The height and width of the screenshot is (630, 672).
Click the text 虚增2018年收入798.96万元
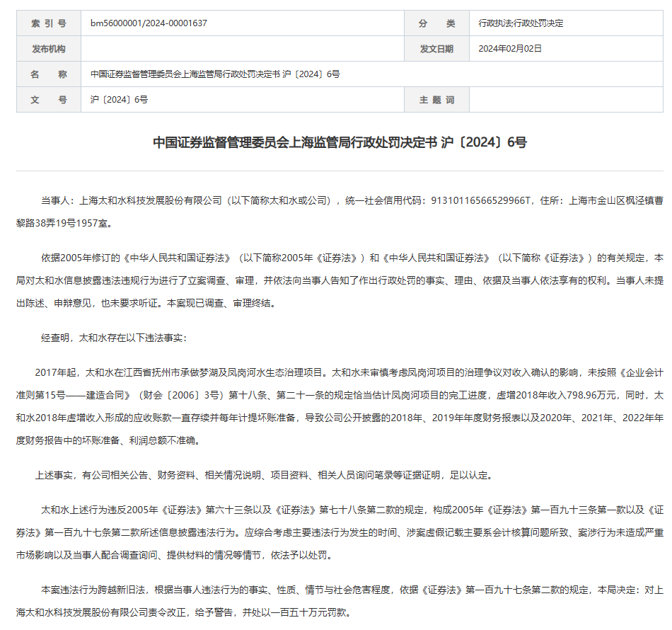tap(557, 395)
